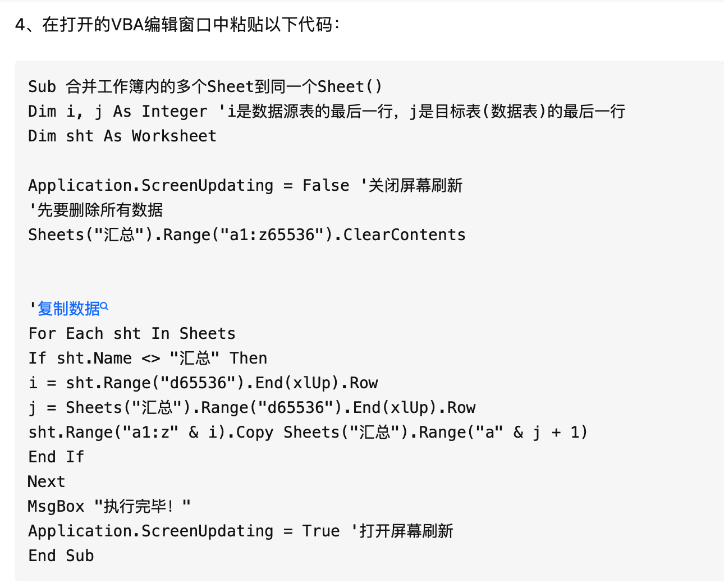Click the For Each sht In Sheets line
The height and width of the screenshot is (588, 724).
tap(132, 334)
